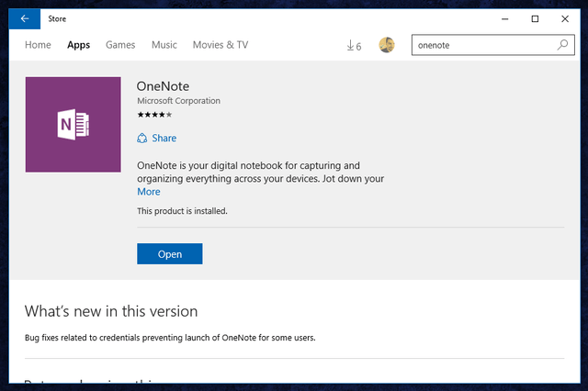The image size is (588, 391).
Task: Click the 'What's new in this version' heading
Action: [111, 311]
